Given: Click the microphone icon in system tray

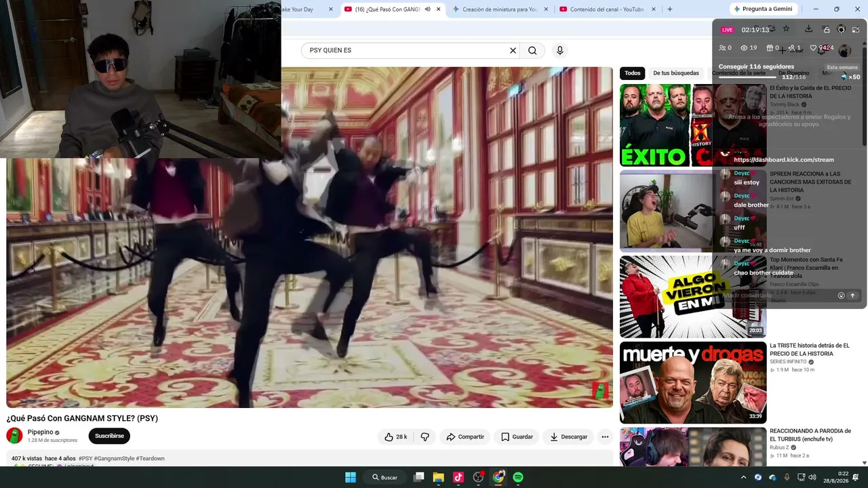Looking at the screenshot, I should coord(787,477).
